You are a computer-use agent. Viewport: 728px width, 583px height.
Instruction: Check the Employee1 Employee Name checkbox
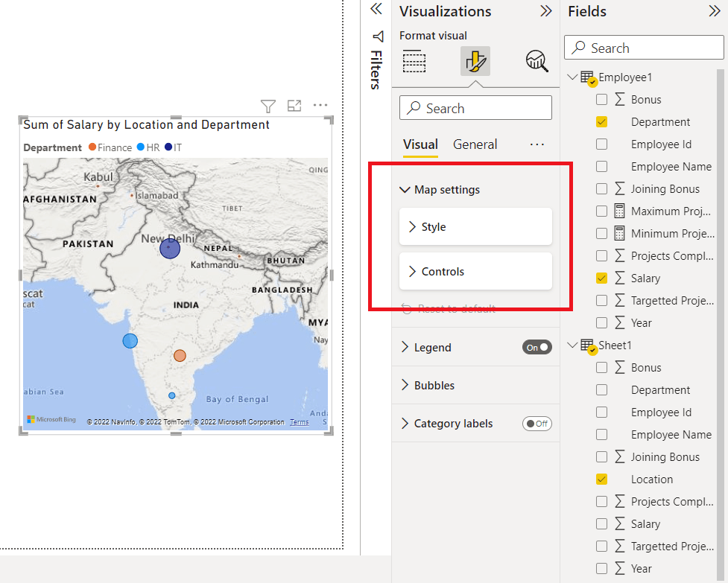tap(602, 167)
